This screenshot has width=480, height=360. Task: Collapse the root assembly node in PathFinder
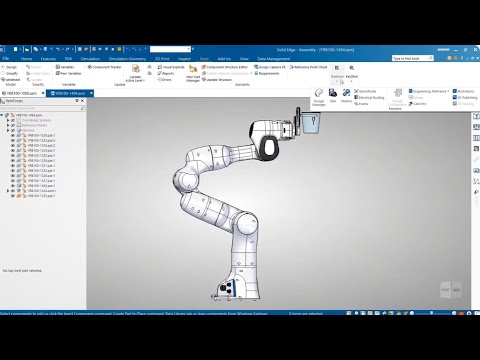(x=2, y=115)
